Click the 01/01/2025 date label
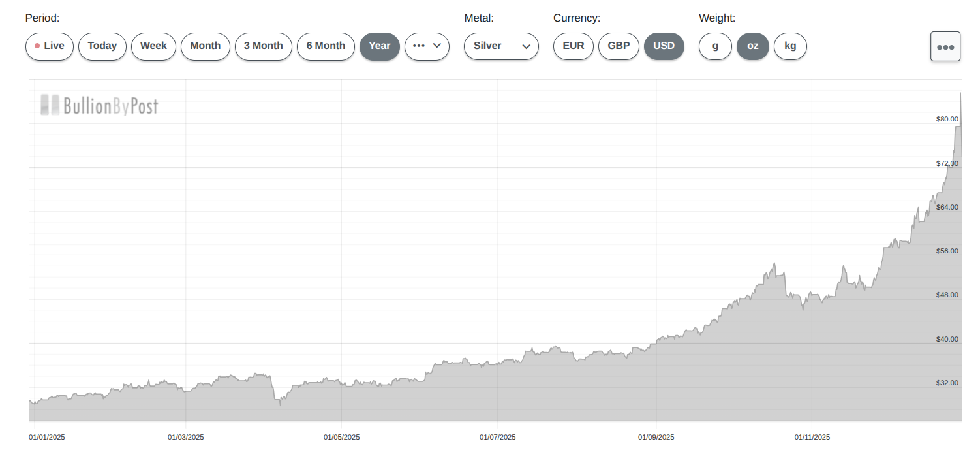This screenshot has height=452, width=980. pos(47,437)
